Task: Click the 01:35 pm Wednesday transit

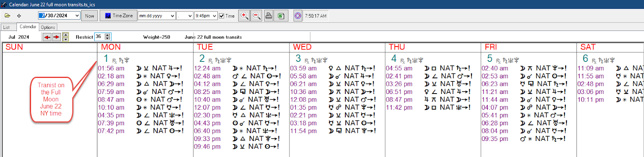Action: click(x=333, y=108)
